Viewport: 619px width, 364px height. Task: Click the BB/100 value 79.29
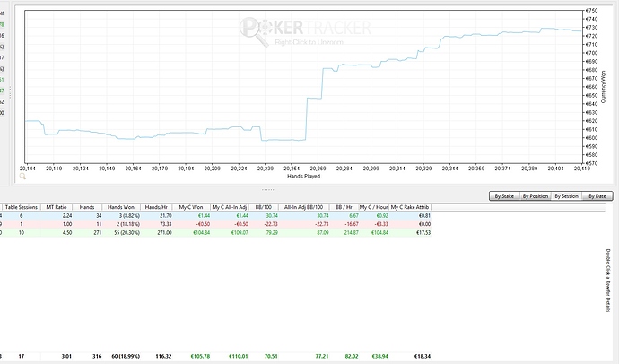pyautogui.click(x=272, y=233)
